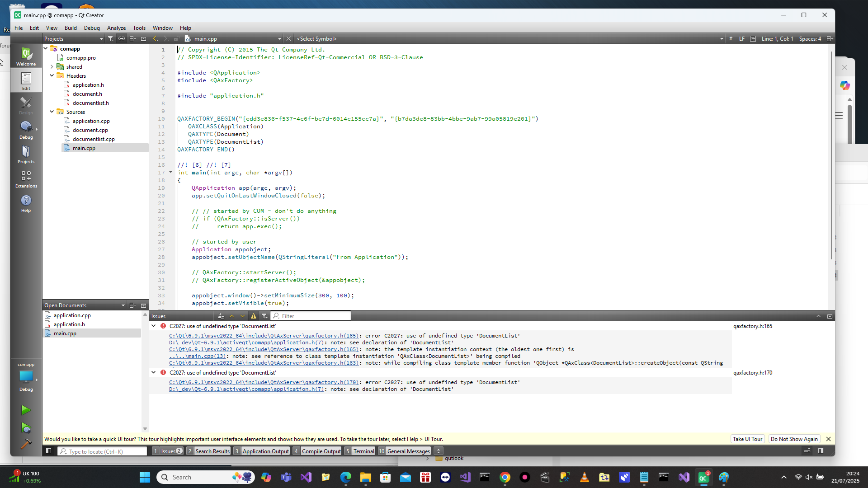Open Chrome from the Windows taskbar
The image size is (868, 488).
(505, 477)
